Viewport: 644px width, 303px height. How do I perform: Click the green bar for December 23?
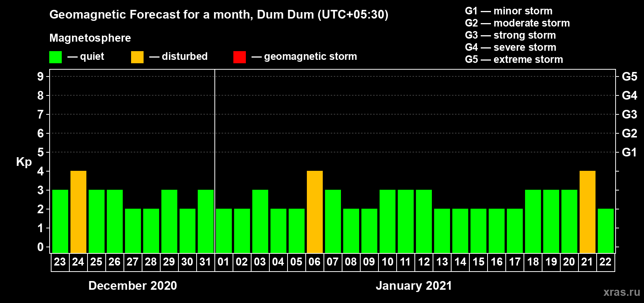point(60,221)
